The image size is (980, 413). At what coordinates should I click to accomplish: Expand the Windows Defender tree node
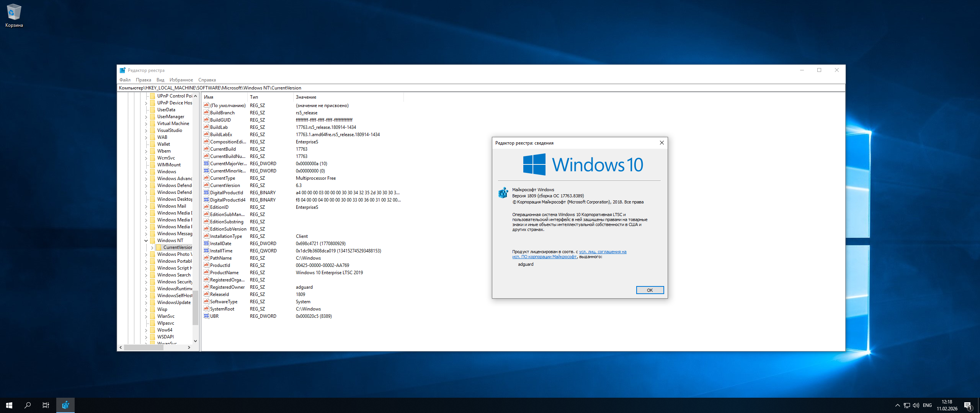coord(146,185)
